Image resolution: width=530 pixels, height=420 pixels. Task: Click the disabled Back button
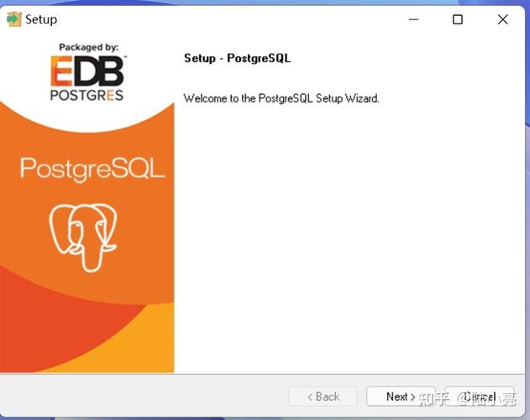tap(323, 396)
